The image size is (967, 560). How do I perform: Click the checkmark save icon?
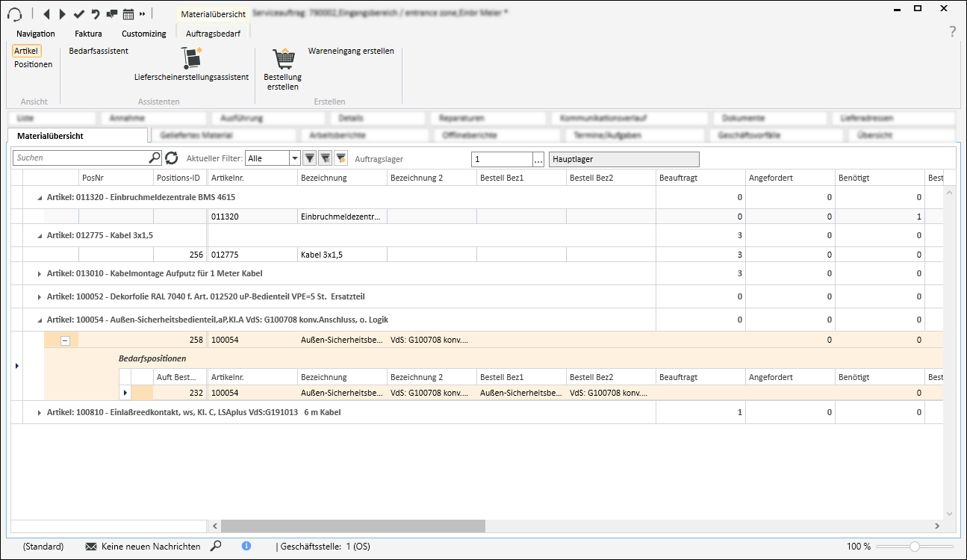tap(79, 13)
